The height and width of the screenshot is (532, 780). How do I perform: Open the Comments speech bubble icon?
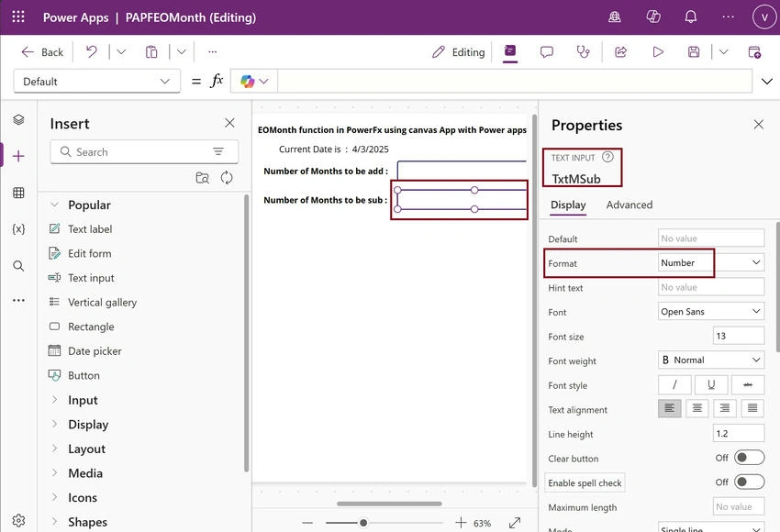547,51
